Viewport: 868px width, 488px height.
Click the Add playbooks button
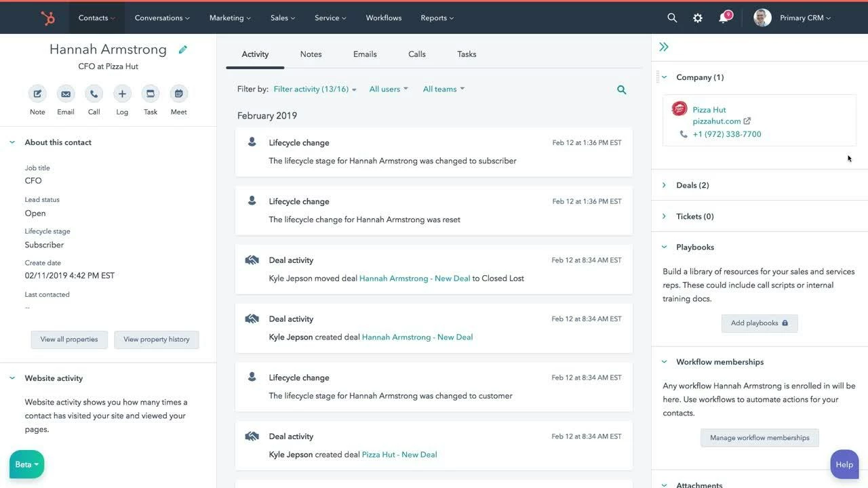[x=759, y=323]
